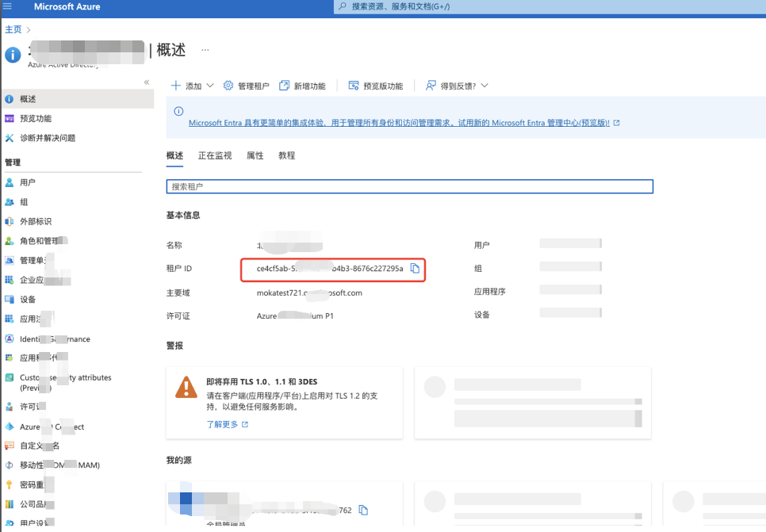This screenshot has width=766, height=532.
Task: Click the 公司品牌 sidebar icon
Action: [x=10, y=504]
